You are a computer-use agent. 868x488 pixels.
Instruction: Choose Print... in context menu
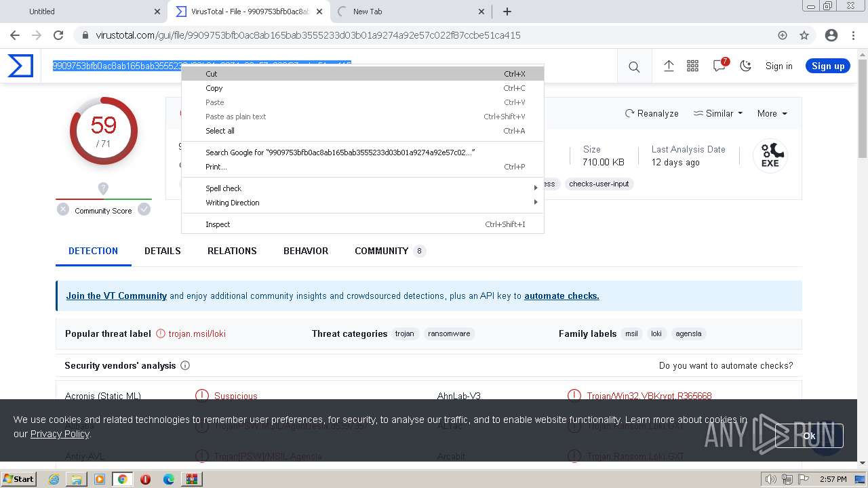(x=363, y=167)
